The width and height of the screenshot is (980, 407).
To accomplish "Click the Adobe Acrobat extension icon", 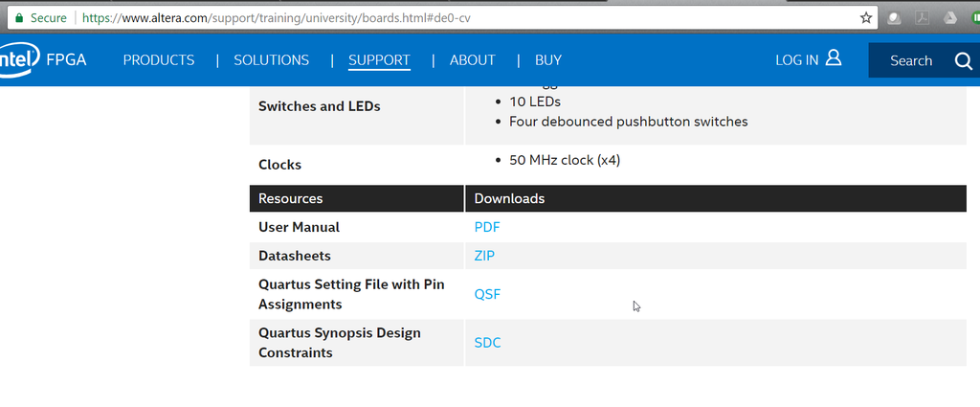I will (923, 17).
